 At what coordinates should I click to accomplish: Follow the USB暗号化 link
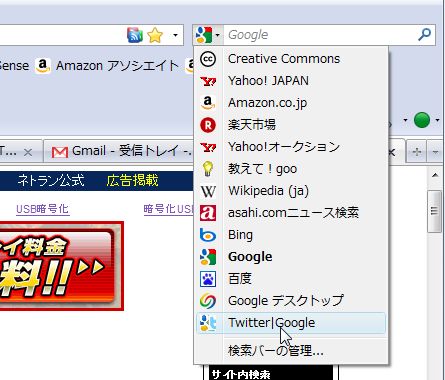(43, 209)
